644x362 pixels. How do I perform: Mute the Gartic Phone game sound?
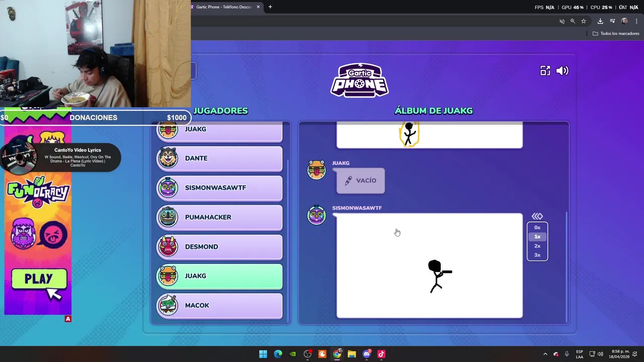(x=562, y=71)
